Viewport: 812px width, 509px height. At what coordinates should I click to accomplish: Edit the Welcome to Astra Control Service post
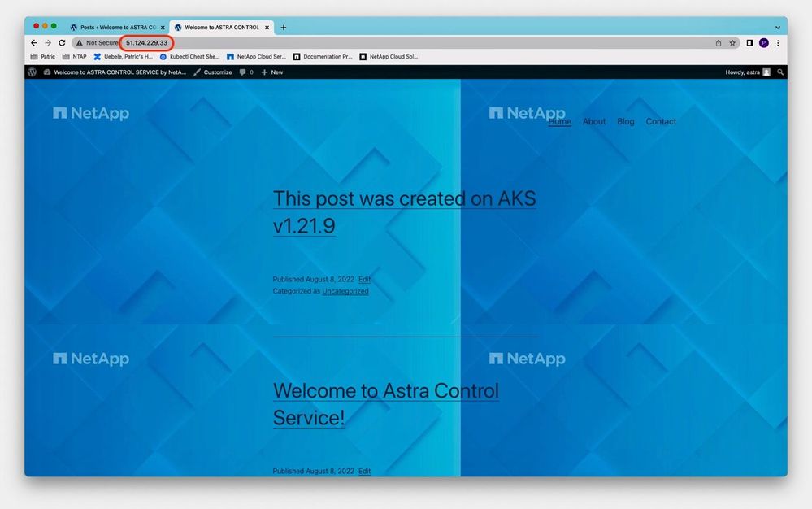[365, 472]
